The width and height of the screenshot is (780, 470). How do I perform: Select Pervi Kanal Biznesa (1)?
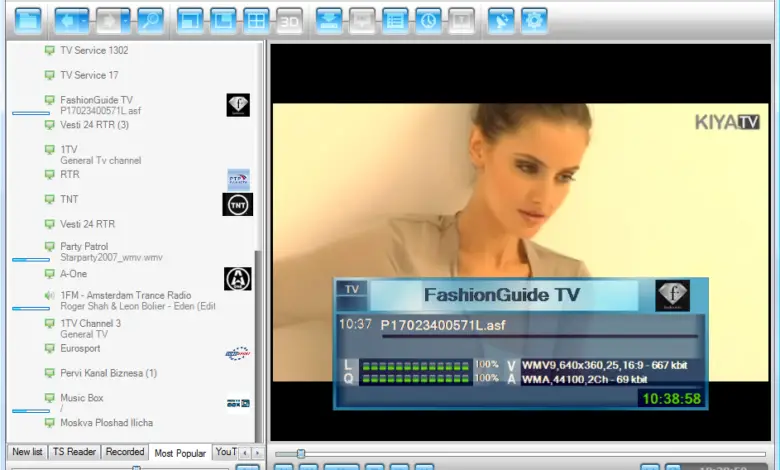108,373
